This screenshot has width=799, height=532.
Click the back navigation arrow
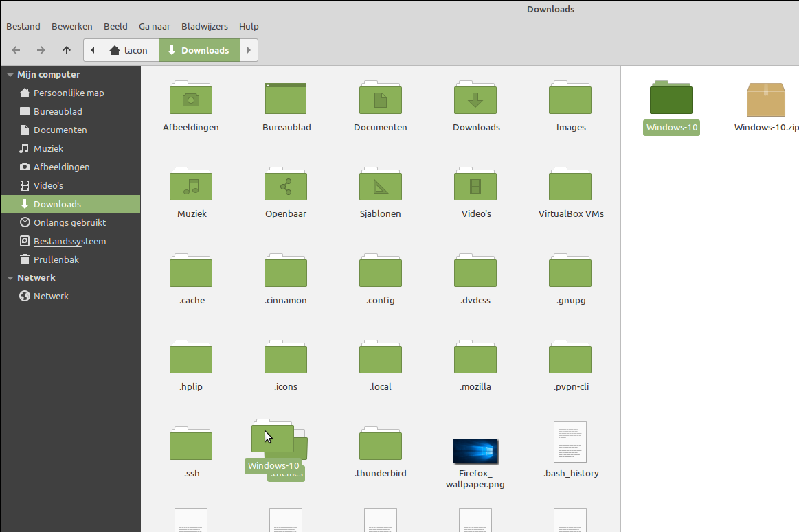[16, 50]
